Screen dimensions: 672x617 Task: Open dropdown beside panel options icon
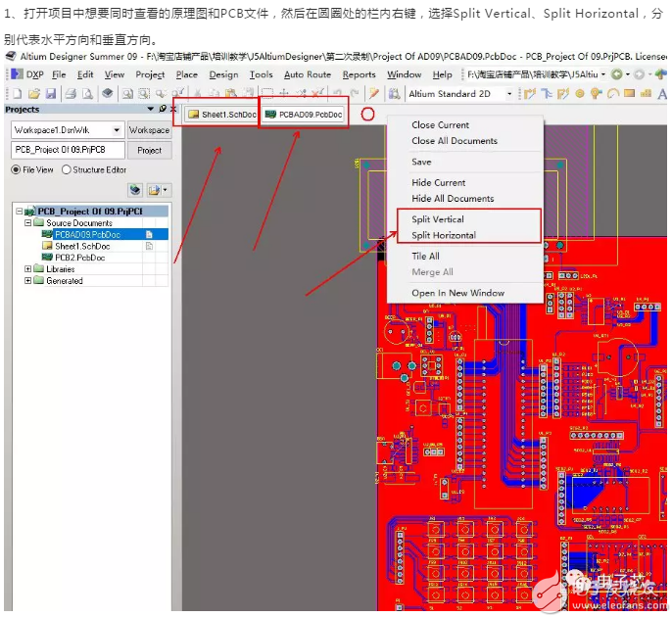click(x=165, y=190)
